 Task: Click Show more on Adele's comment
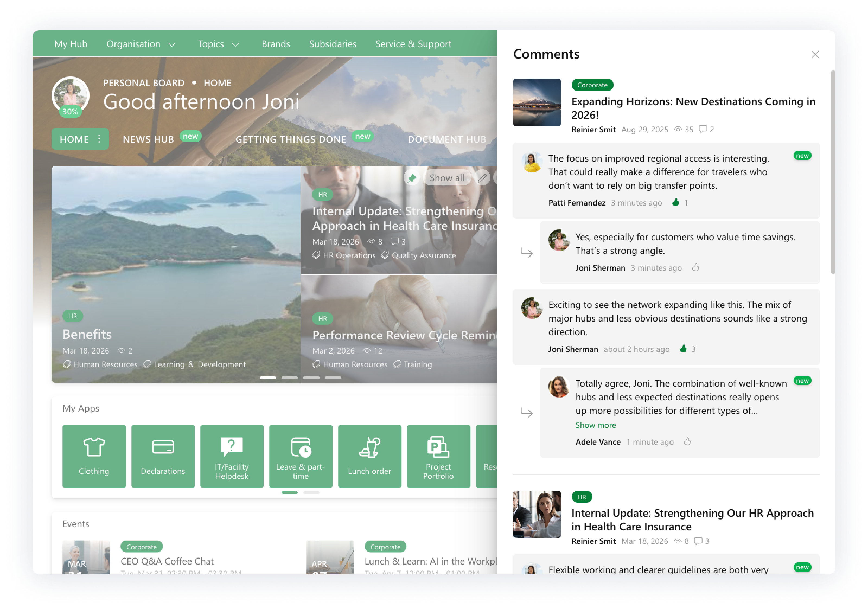595,425
